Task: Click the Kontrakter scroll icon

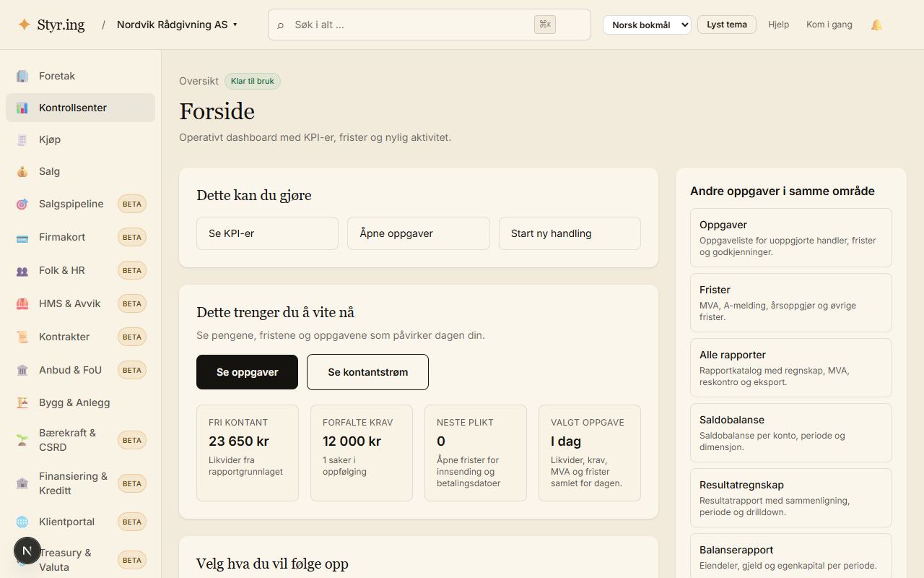Action: [x=22, y=337]
